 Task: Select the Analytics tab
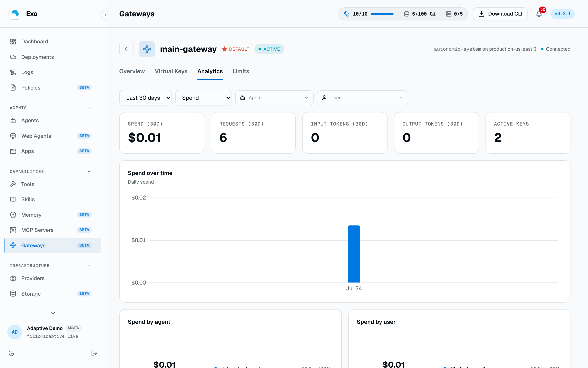[x=210, y=71]
